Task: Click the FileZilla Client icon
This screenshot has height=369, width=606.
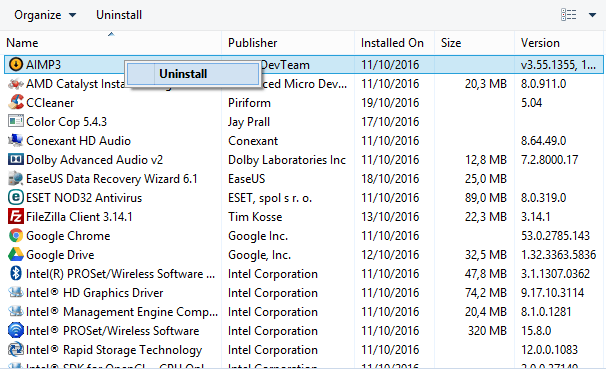Action: 16,216
